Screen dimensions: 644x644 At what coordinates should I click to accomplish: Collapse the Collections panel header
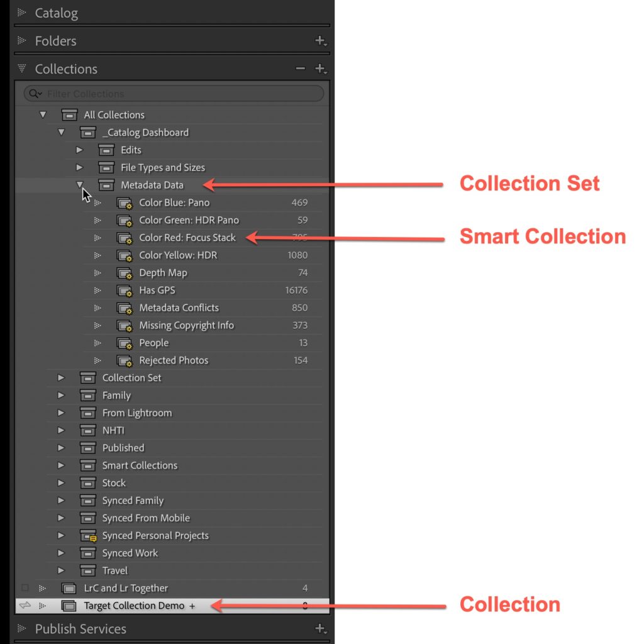(22, 69)
